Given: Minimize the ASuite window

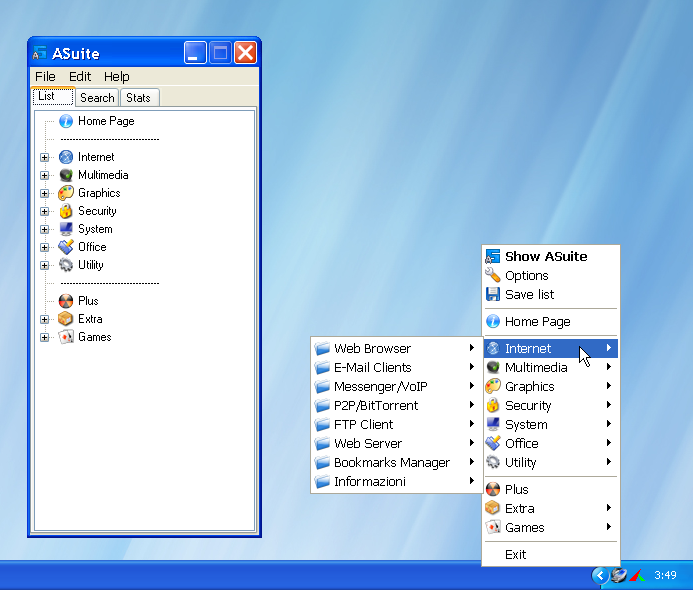Looking at the screenshot, I should 195,53.
